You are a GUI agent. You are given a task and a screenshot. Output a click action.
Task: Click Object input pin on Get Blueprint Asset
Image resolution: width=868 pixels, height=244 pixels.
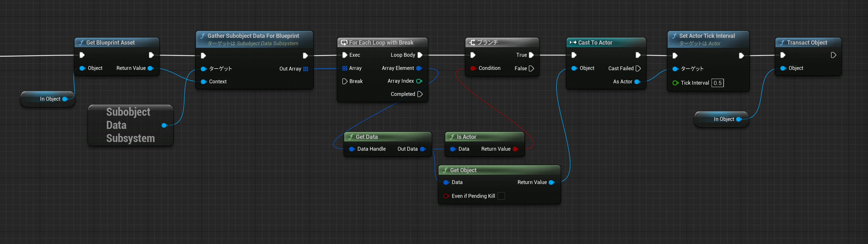(82, 68)
